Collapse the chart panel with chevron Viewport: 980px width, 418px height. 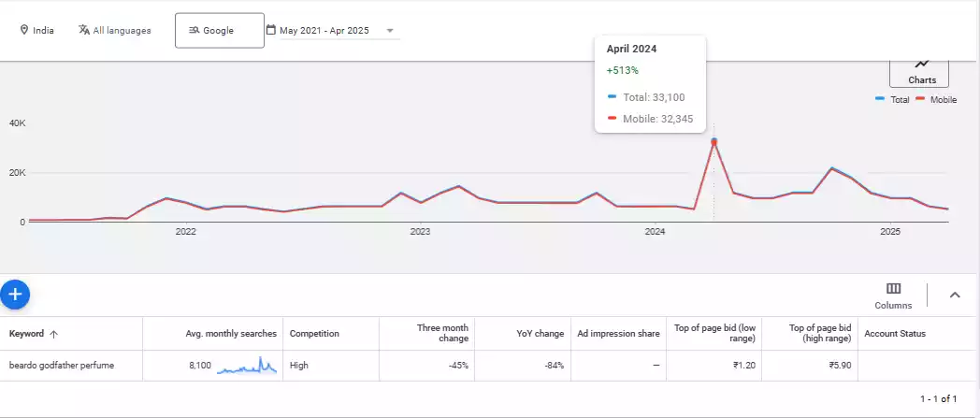coord(955,295)
